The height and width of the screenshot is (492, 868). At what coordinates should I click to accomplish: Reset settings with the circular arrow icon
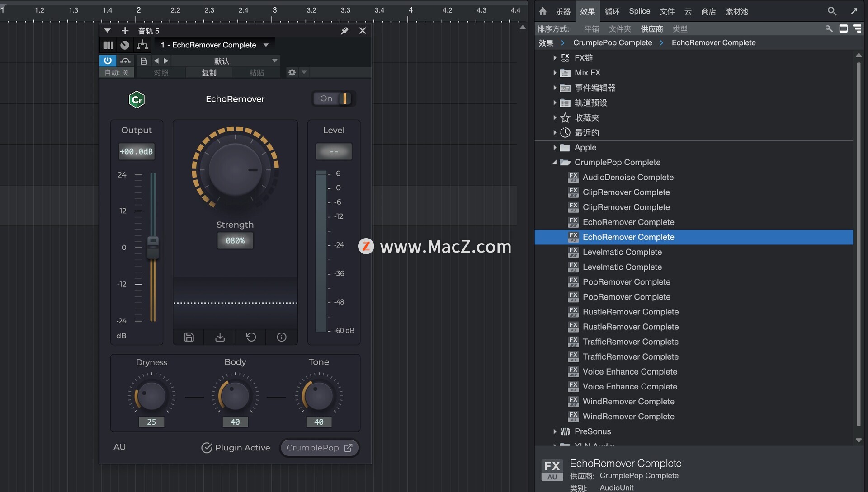pos(251,337)
